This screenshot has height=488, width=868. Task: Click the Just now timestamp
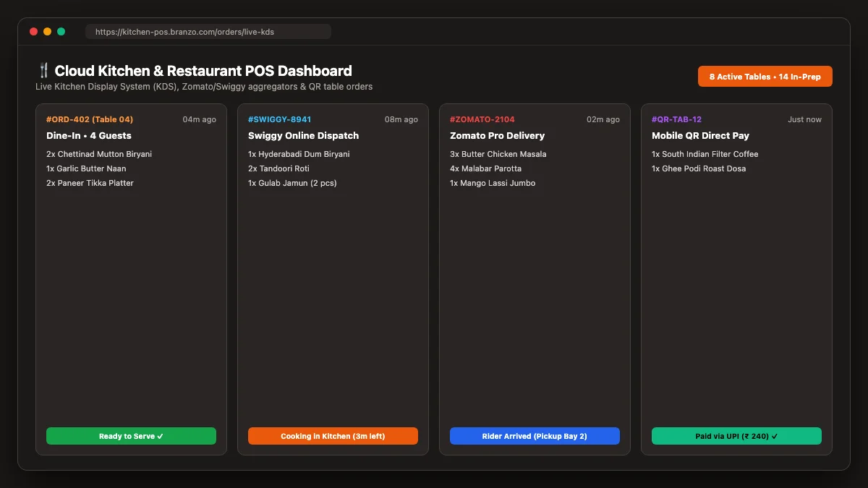coord(804,119)
